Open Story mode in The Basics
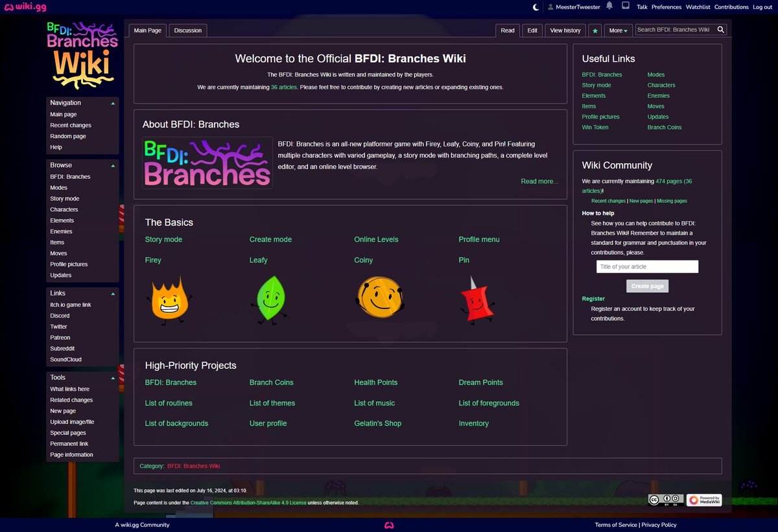 pos(163,240)
